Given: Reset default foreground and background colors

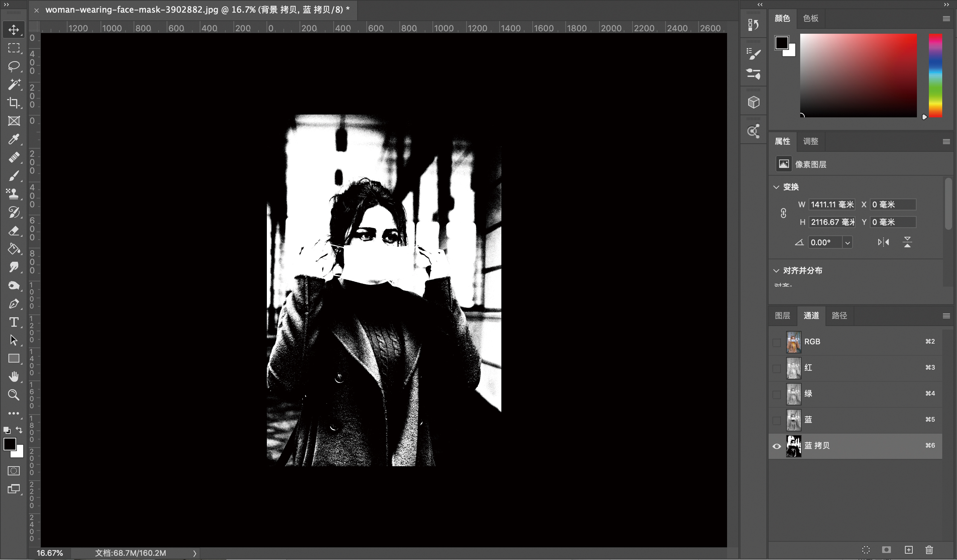Looking at the screenshot, I should pos(7,430).
